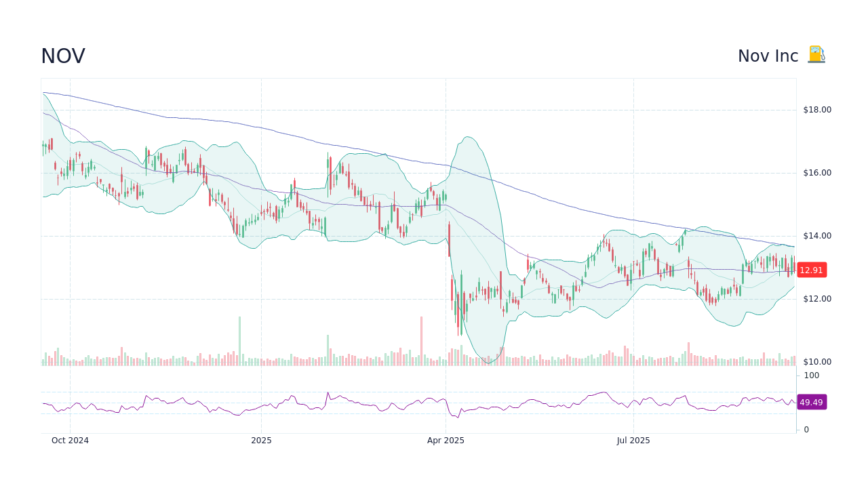
Task: Click the RSI axis 100 label
Action: click(x=812, y=375)
